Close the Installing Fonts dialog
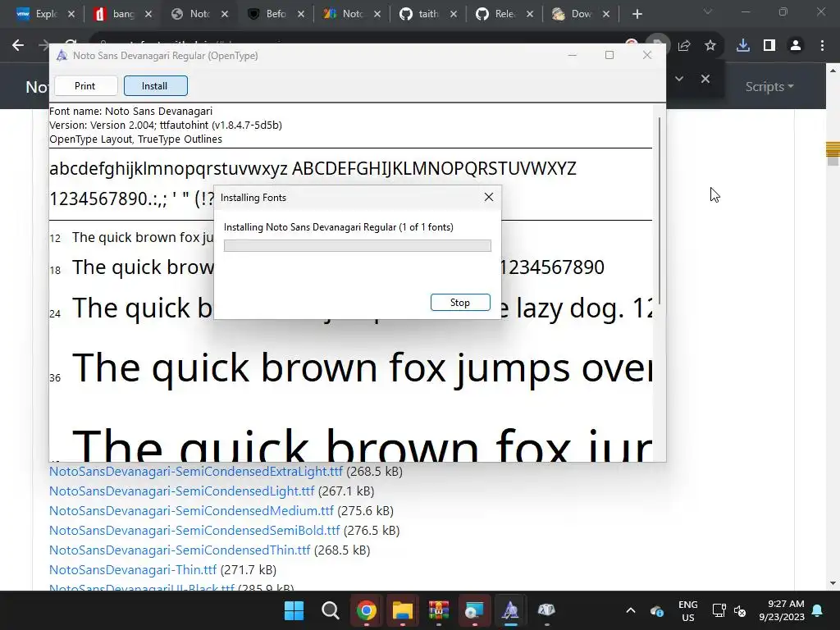 click(x=489, y=197)
